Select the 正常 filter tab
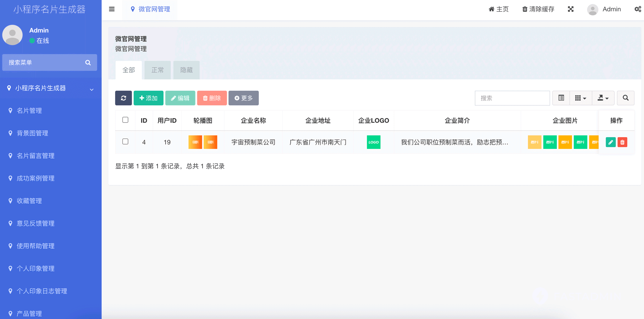This screenshot has height=319, width=644. pyautogui.click(x=157, y=70)
